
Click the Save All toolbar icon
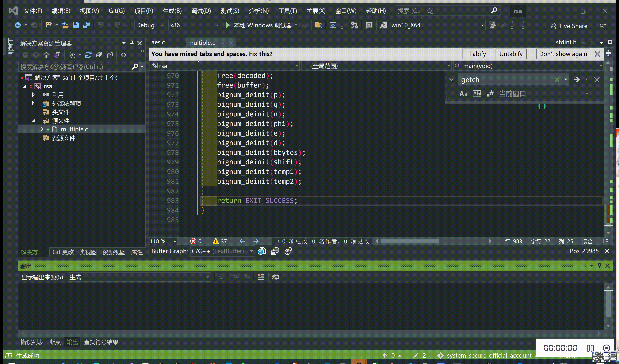click(86, 25)
